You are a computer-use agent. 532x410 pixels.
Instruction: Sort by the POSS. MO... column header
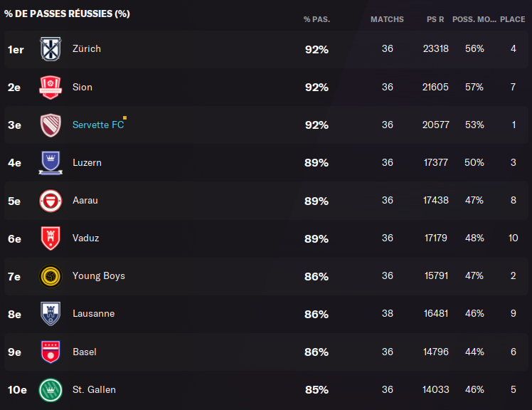click(x=474, y=19)
